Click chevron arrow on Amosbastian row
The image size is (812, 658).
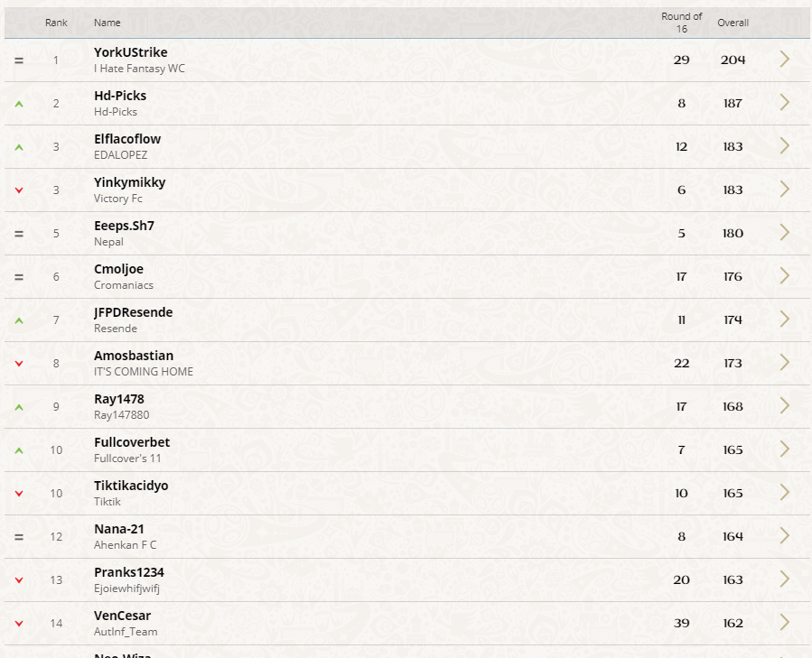[785, 363]
